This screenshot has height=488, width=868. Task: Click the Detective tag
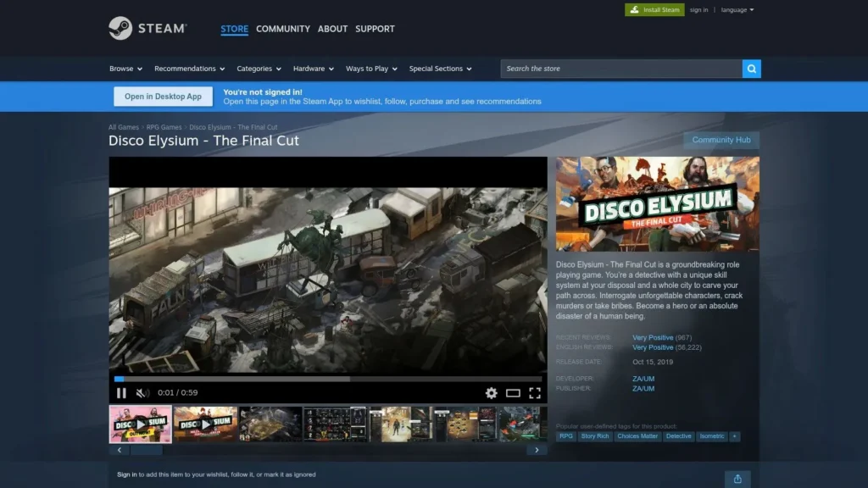[x=678, y=436]
